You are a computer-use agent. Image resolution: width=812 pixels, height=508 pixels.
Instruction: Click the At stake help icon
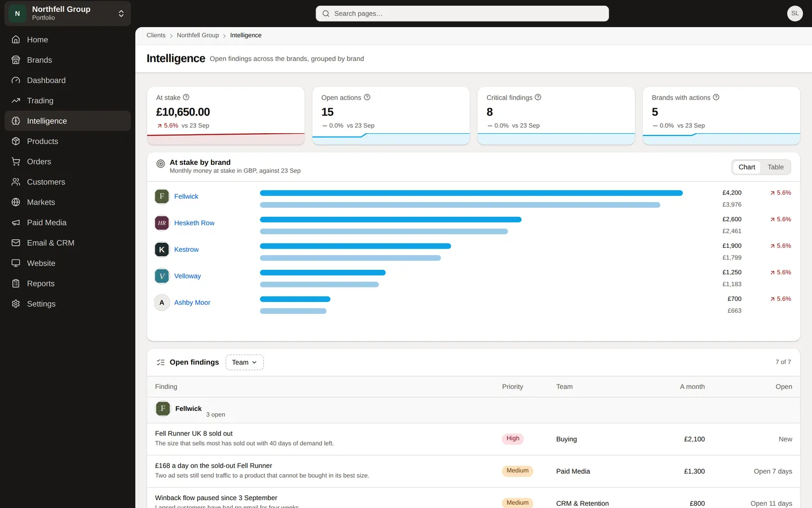[186, 97]
